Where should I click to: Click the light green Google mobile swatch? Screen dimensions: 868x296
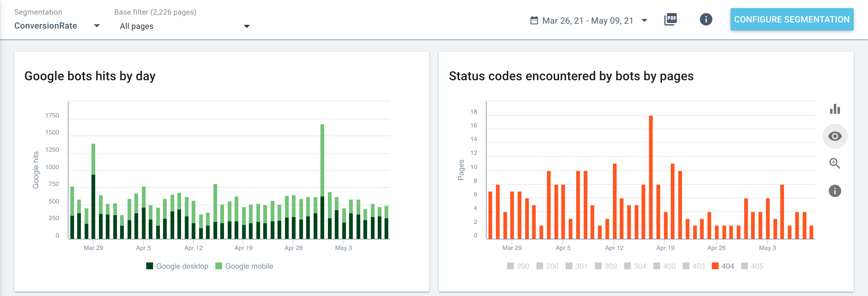[x=219, y=266]
